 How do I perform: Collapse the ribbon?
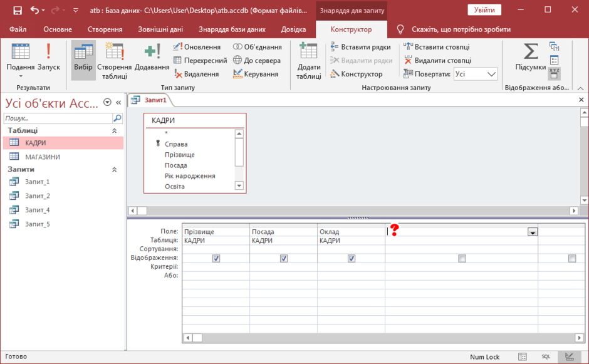[x=581, y=88]
